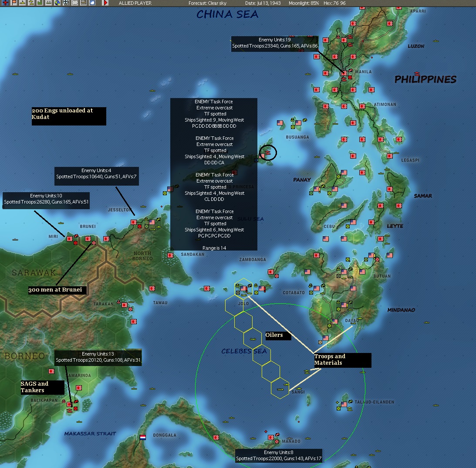
Task: Open the green land units toolbar icon
Action: click(x=40, y=3)
